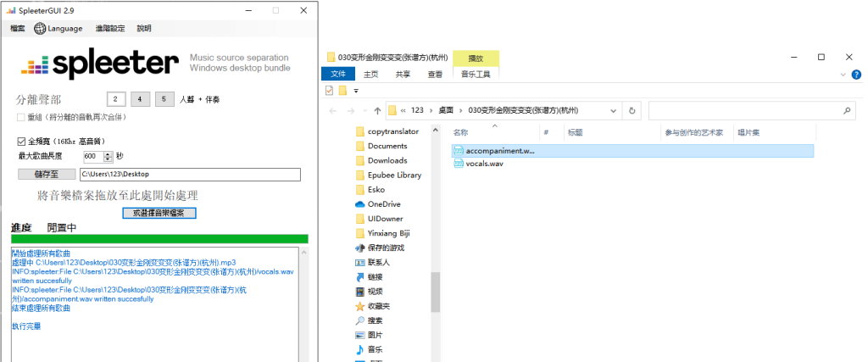Image resolution: width=868 pixels, height=362 pixels.
Task: Select OneDrive in navigation pane
Action: tap(377, 204)
